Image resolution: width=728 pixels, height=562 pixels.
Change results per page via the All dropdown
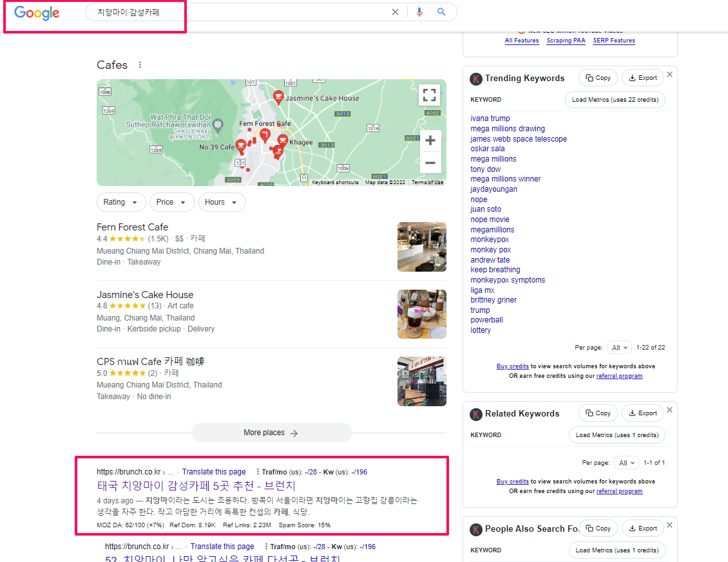click(619, 347)
